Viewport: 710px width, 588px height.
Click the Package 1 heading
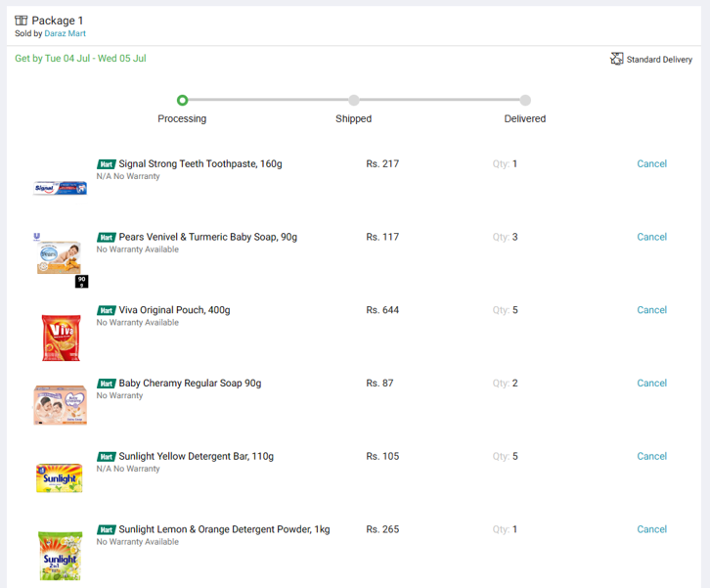tap(57, 21)
